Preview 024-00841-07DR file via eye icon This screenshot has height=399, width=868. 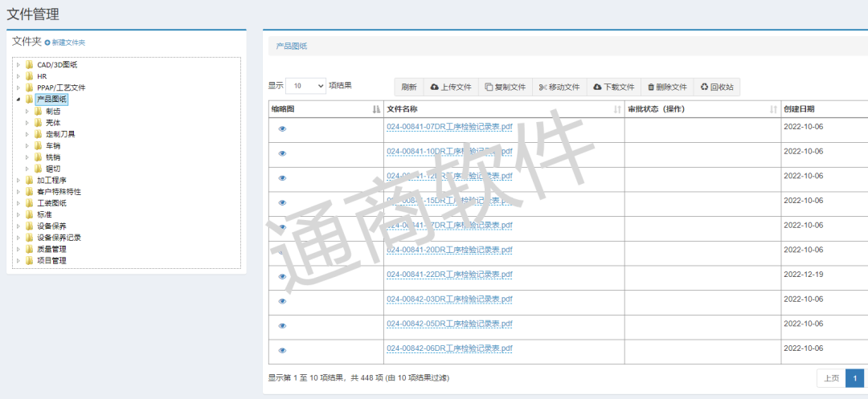[282, 128]
